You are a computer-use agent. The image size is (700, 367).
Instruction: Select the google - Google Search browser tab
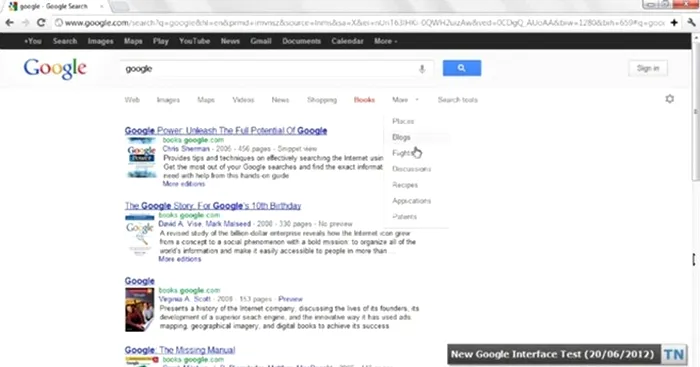56,6
